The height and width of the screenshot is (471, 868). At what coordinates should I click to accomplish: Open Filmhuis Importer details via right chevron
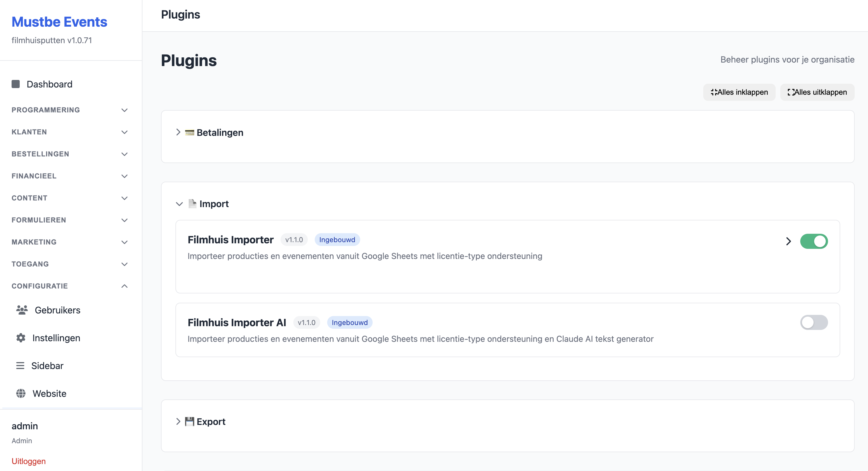pos(788,241)
